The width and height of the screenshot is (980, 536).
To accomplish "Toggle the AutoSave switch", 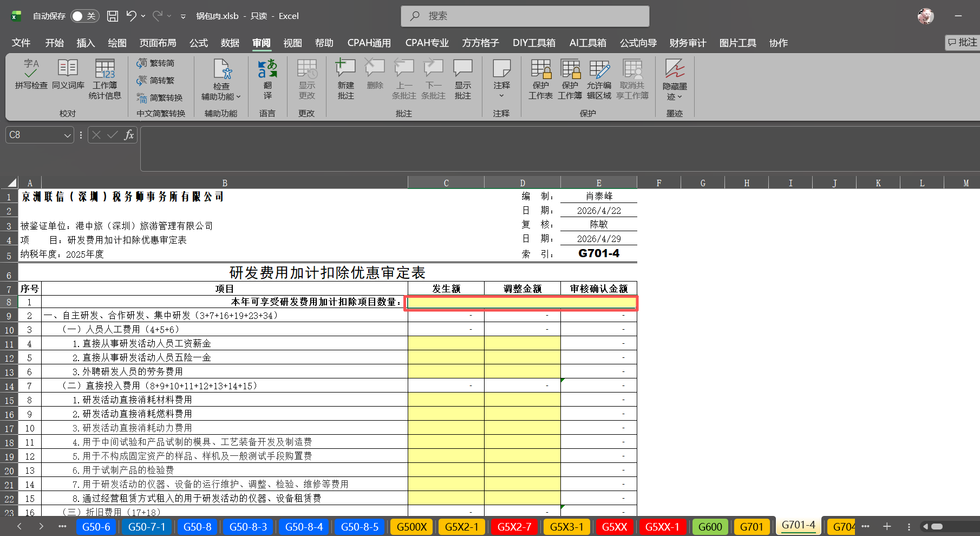I will click(84, 16).
